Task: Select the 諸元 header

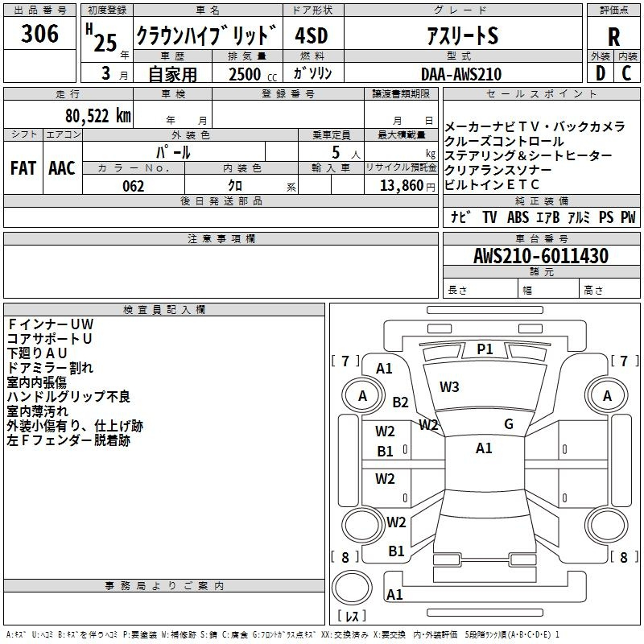Action: [x=541, y=271]
